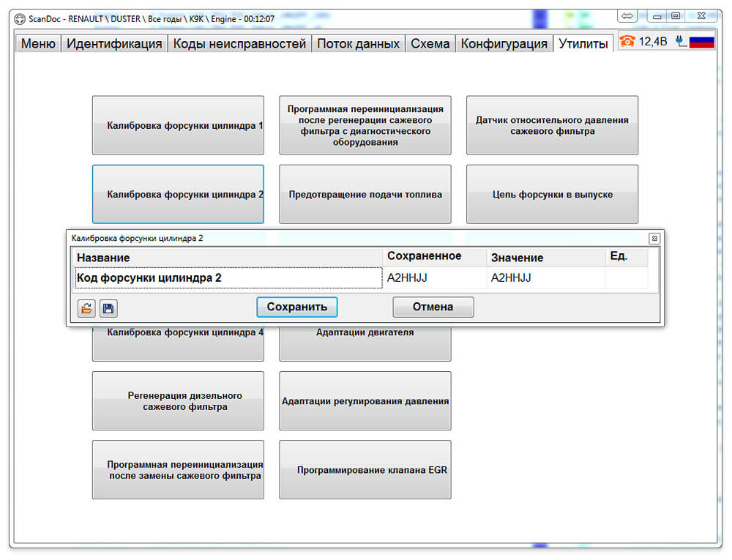Click the Отмена button

coord(433,307)
